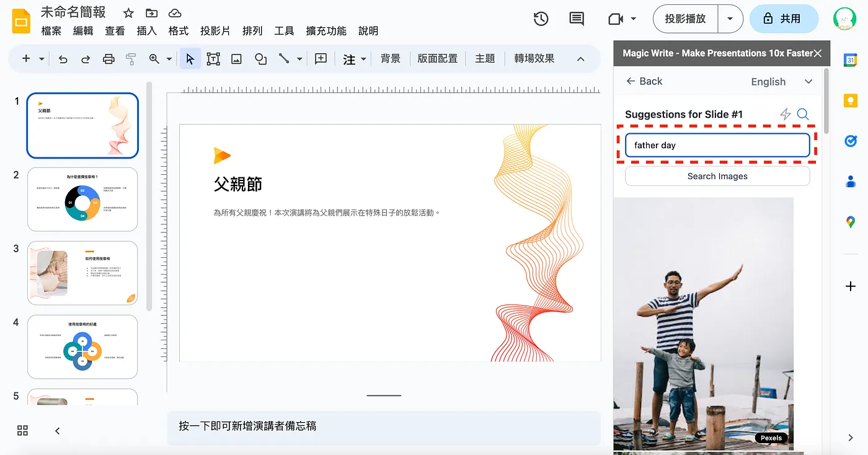Select slide 2 thumbnail
This screenshot has height=455, width=868.
click(82, 199)
